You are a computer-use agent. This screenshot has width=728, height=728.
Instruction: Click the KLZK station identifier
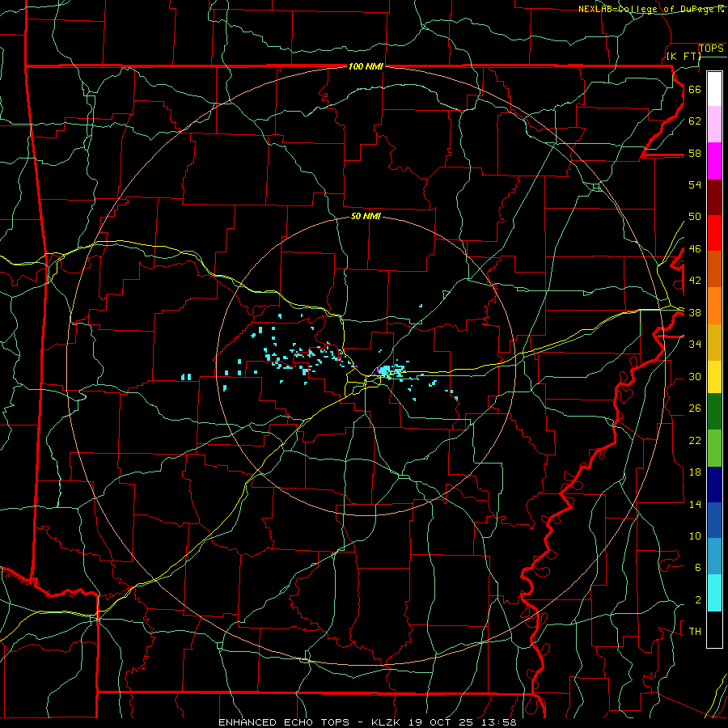tap(387, 722)
